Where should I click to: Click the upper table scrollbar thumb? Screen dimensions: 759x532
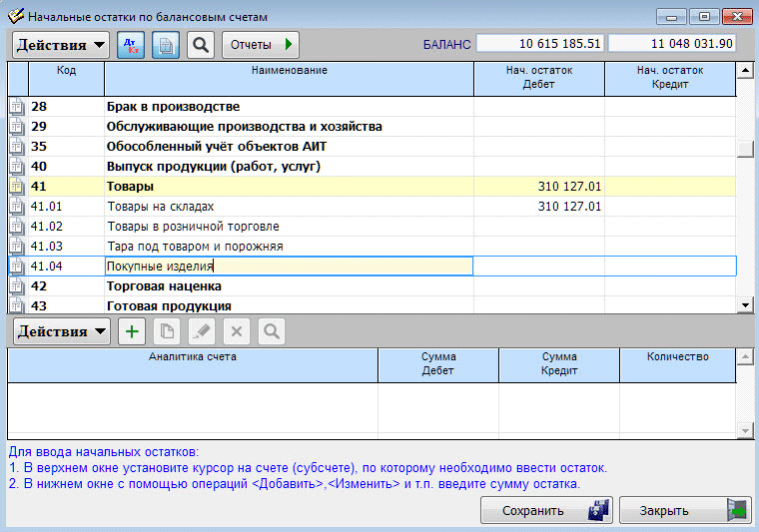point(745,149)
